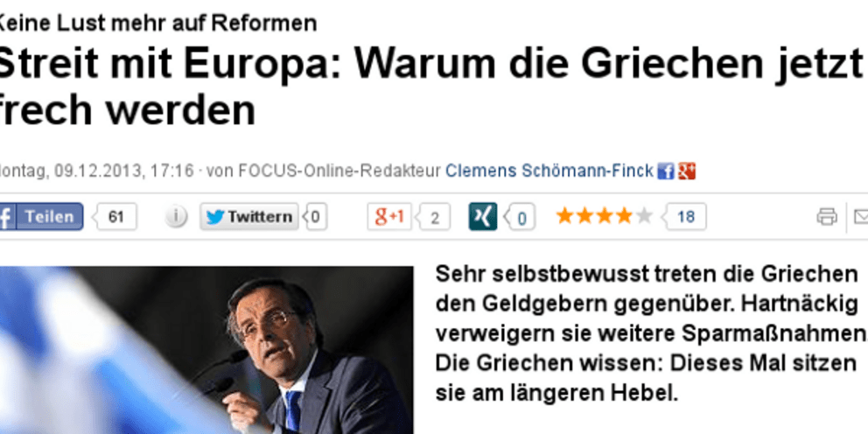Open the author's Facebook profile icon

click(666, 171)
